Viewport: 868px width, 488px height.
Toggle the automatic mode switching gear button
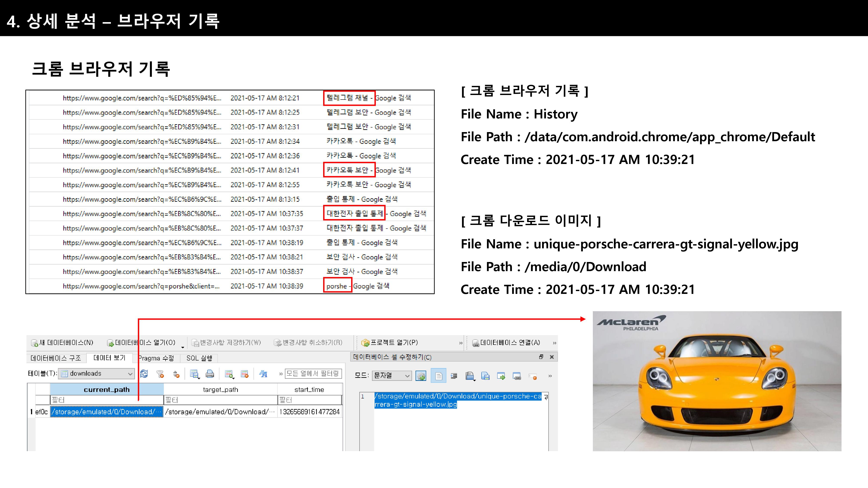point(421,376)
